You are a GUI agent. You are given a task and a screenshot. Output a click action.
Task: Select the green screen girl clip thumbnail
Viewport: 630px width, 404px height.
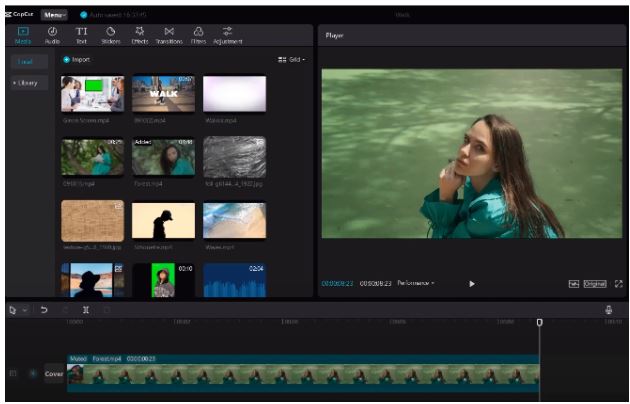coord(164,280)
